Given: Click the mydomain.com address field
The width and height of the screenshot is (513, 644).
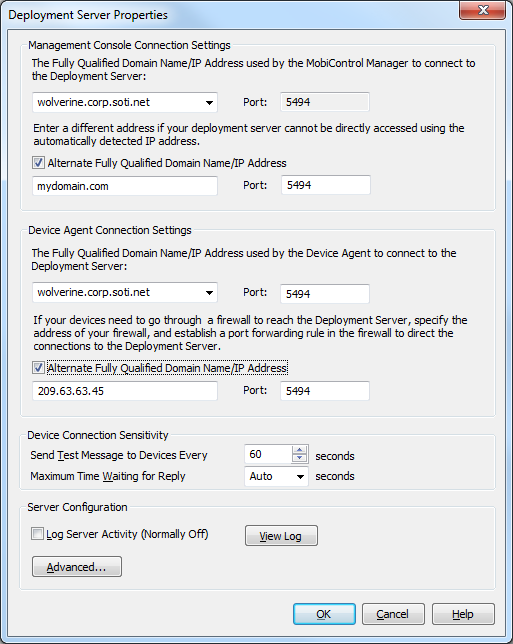Looking at the screenshot, I should (x=125, y=186).
